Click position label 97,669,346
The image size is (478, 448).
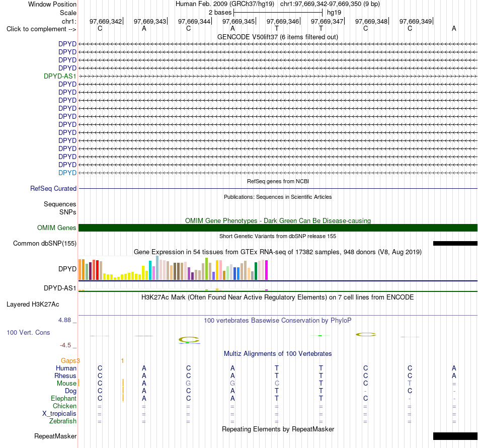[283, 21]
